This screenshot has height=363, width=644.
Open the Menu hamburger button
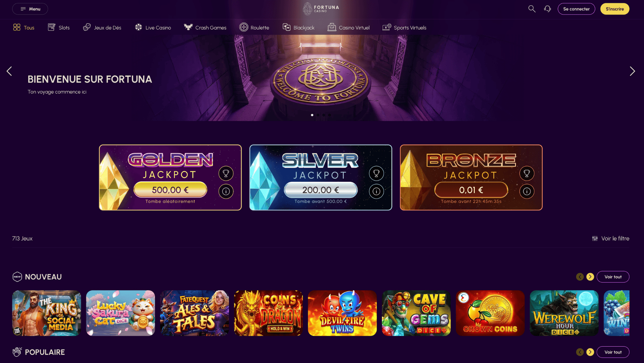[x=30, y=9]
